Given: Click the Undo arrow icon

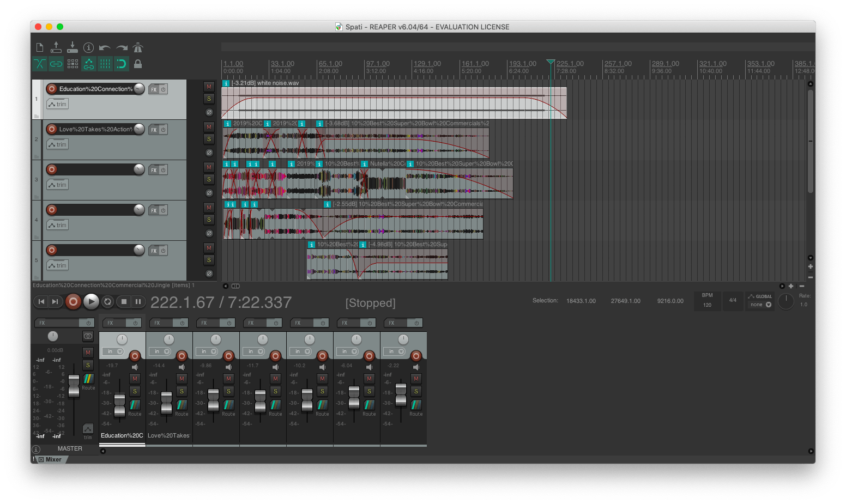Looking at the screenshot, I should coord(105,47).
